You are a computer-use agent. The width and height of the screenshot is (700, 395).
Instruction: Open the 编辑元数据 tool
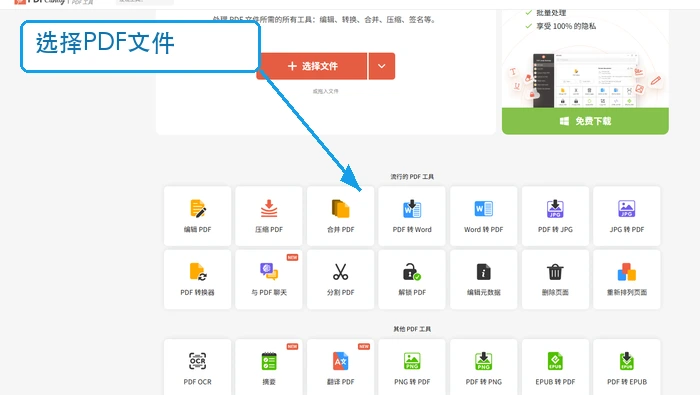coord(483,279)
